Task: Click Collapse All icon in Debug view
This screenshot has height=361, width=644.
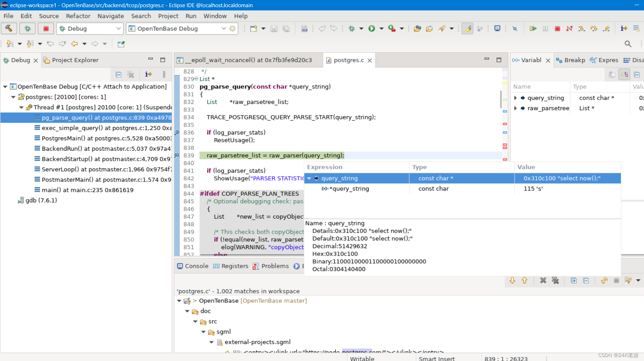Action: coord(118,74)
